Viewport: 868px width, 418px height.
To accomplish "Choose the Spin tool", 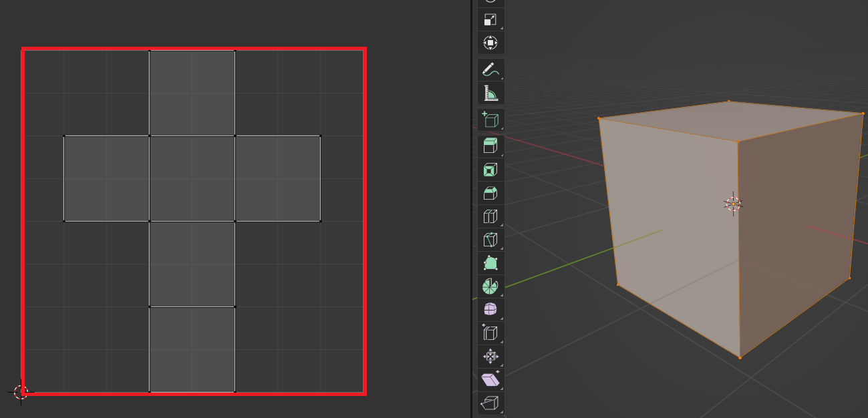I will (490, 286).
